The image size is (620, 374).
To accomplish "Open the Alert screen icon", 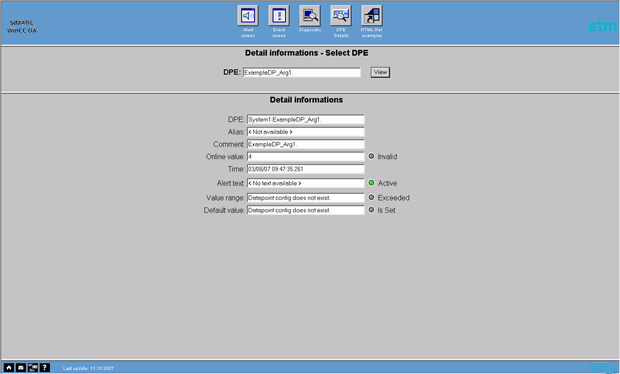I will click(248, 16).
